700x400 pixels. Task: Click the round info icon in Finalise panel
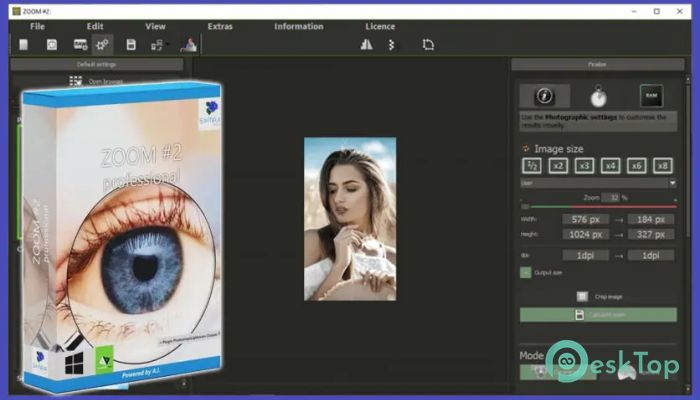[545, 96]
